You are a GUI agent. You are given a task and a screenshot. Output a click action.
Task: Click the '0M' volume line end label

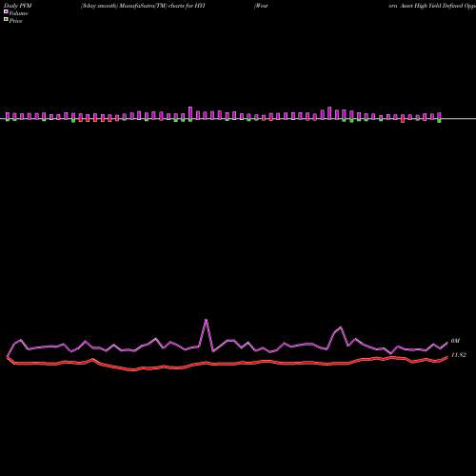(455, 341)
